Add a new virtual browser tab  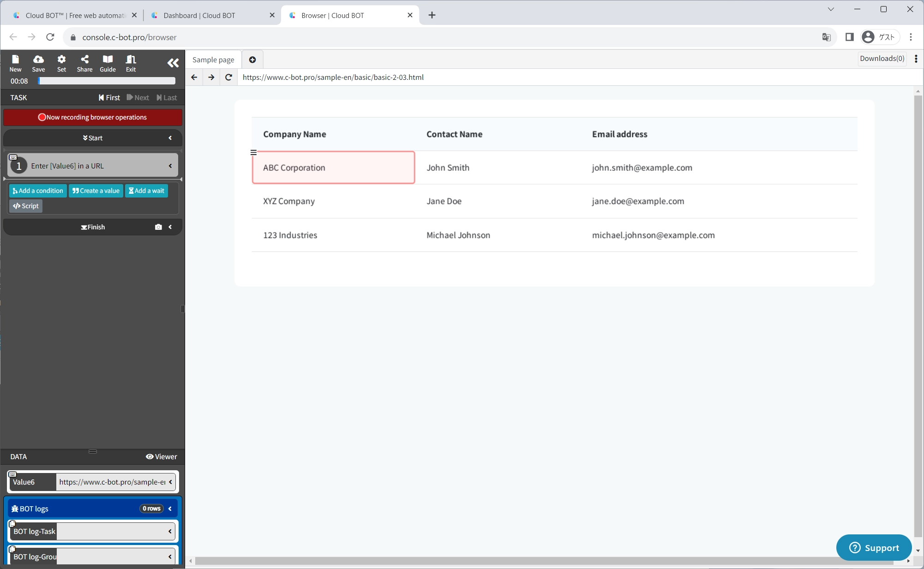pyautogui.click(x=252, y=60)
